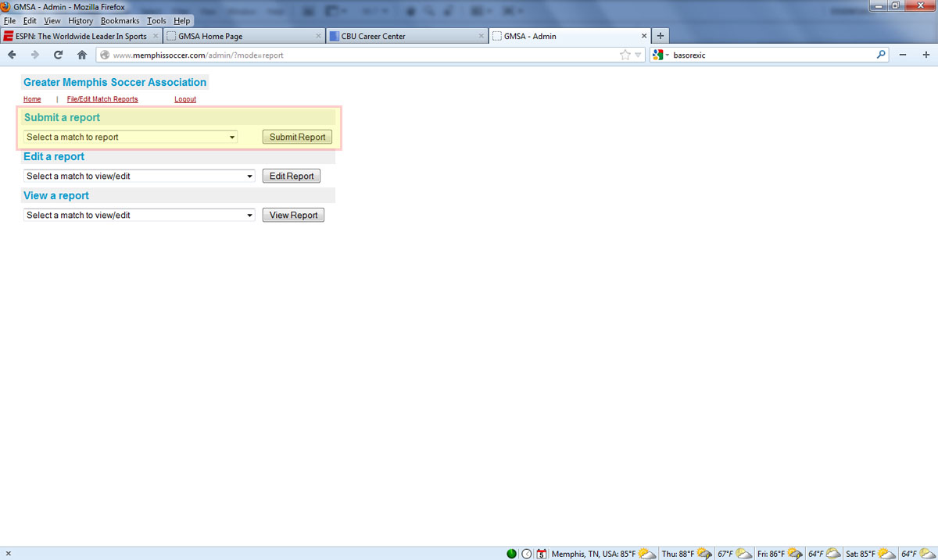Open the View a report match dropdown
Viewport: 938px width, 560px height.
(139, 216)
